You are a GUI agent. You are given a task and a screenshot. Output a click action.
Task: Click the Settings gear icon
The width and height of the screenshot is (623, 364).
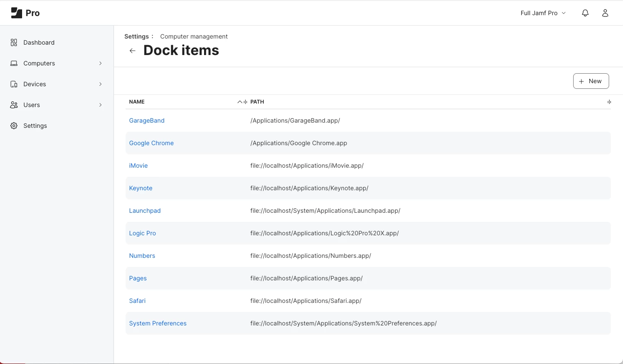(x=14, y=126)
